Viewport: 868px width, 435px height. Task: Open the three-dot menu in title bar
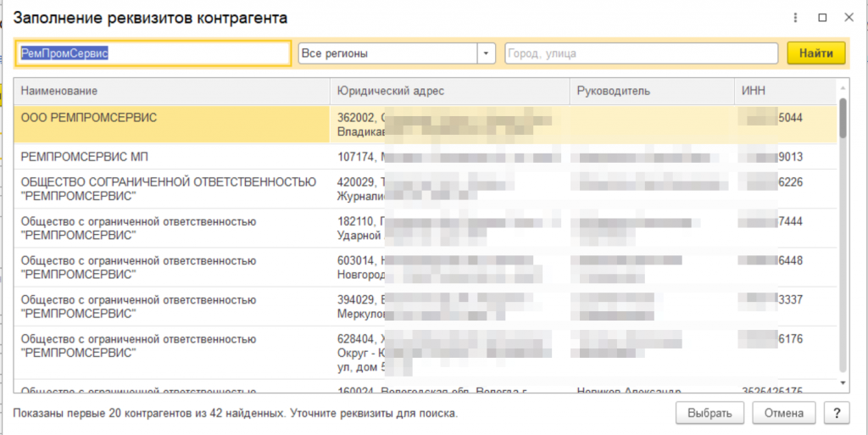pos(796,17)
